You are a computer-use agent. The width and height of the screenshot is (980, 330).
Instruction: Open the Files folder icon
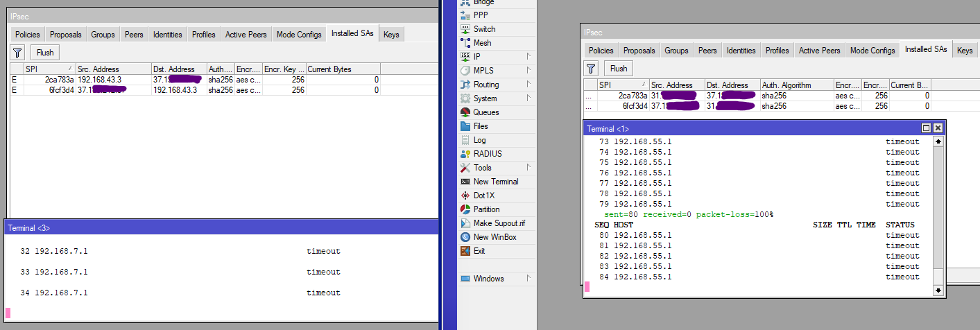(x=465, y=126)
